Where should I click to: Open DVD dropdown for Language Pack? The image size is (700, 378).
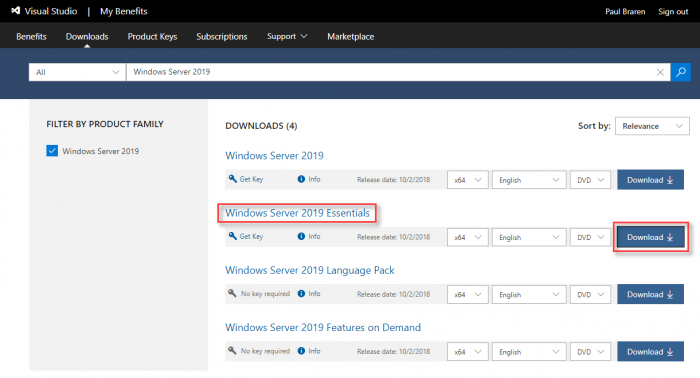coord(590,295)
